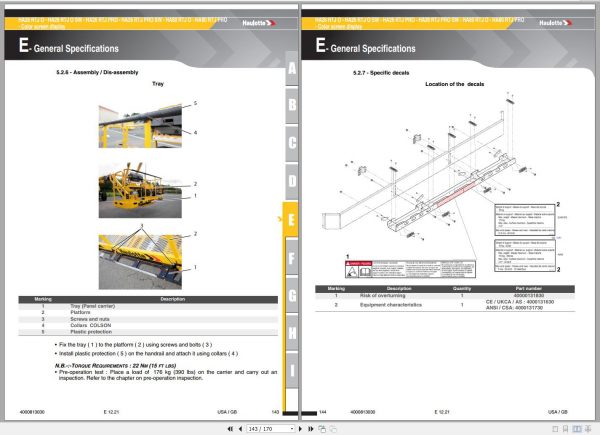Go to the previous page
The height and width of the screenshot is (435, 600).
[x=240, y=429]
